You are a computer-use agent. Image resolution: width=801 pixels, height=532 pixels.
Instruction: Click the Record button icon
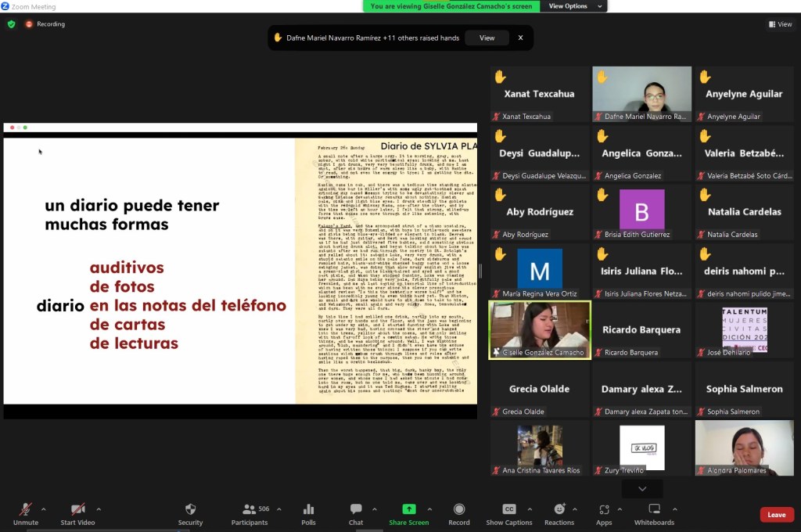(x=459, y=509)
